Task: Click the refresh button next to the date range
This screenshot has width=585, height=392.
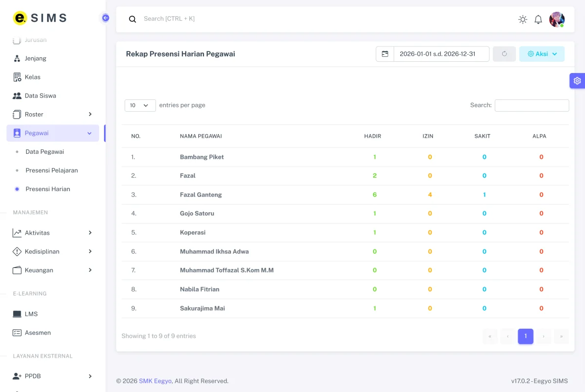Action: [504, 54]
